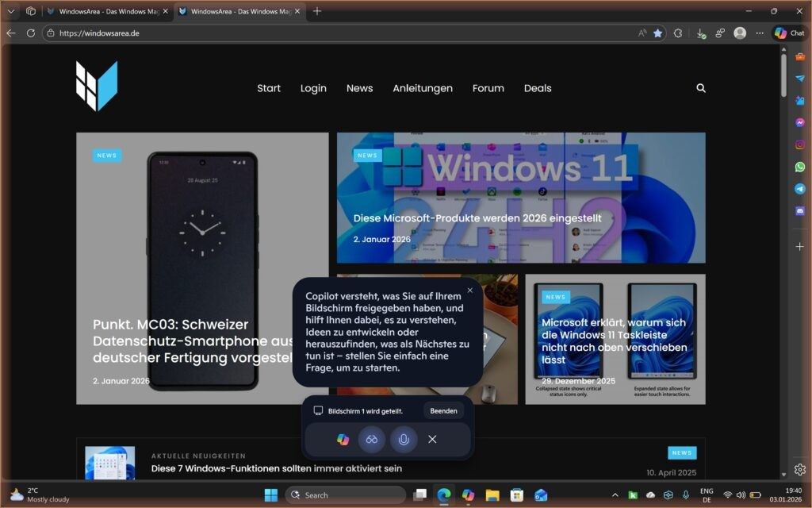812x508 pixels.
Task: Open Edge downloads icon
Action: coord(700,33)
